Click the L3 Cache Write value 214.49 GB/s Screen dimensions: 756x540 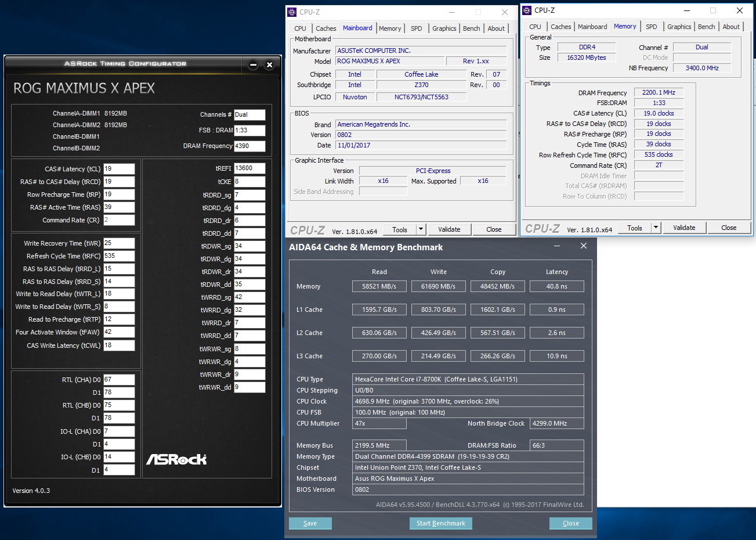coord(439,356)
